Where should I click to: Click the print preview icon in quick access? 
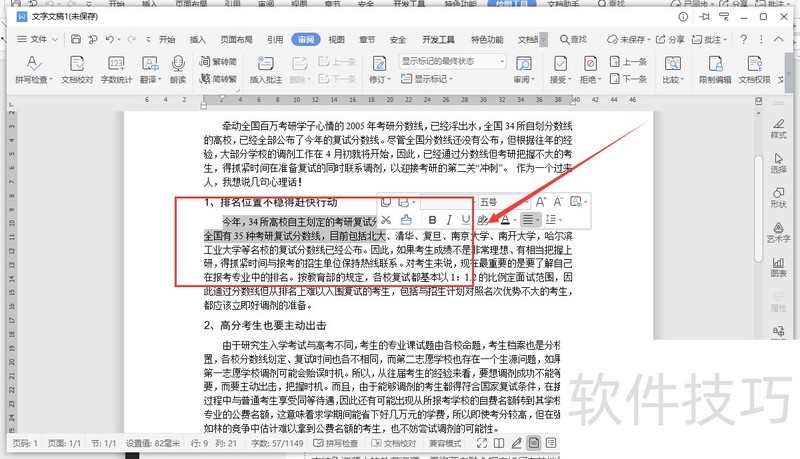(93, 39)
